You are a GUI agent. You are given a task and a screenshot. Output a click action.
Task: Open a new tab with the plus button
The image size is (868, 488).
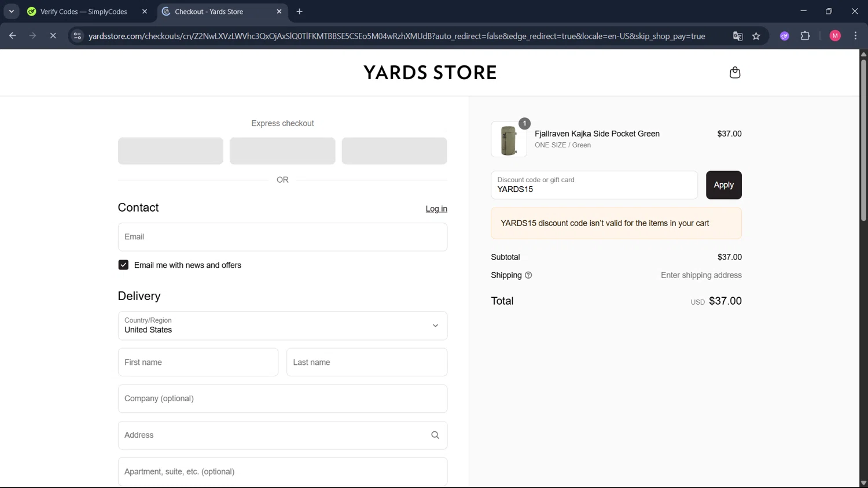[x=299, y=12]
